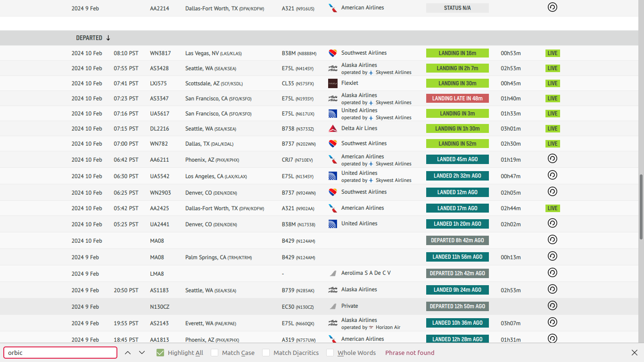Viewport: 644px width, 362px height.
Task: Click playback icon for AA6211 Phoenix flight
Action: pyautogui.click(x=553, y=158)
